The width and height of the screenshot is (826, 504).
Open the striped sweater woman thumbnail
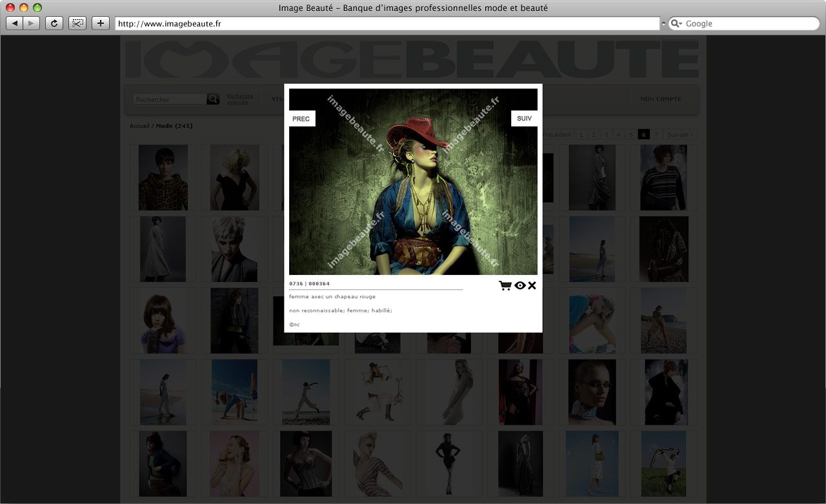663,177
